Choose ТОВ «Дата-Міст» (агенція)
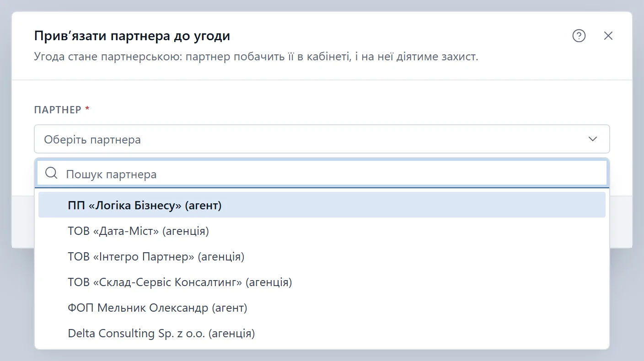 [322, 231]
